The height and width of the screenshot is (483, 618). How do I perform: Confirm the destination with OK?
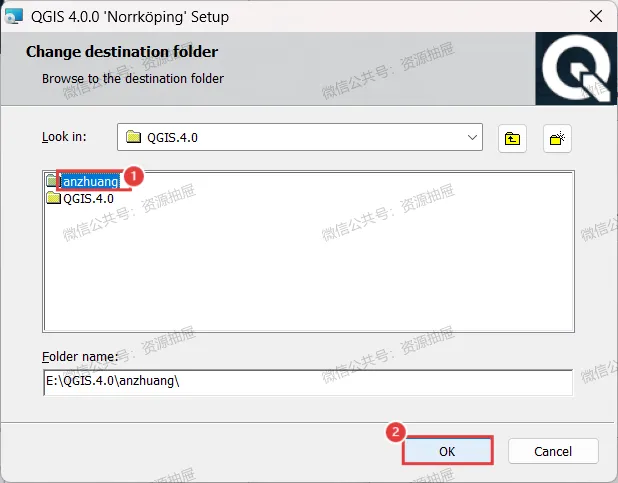pyautogui.click(x=447, y=451)
